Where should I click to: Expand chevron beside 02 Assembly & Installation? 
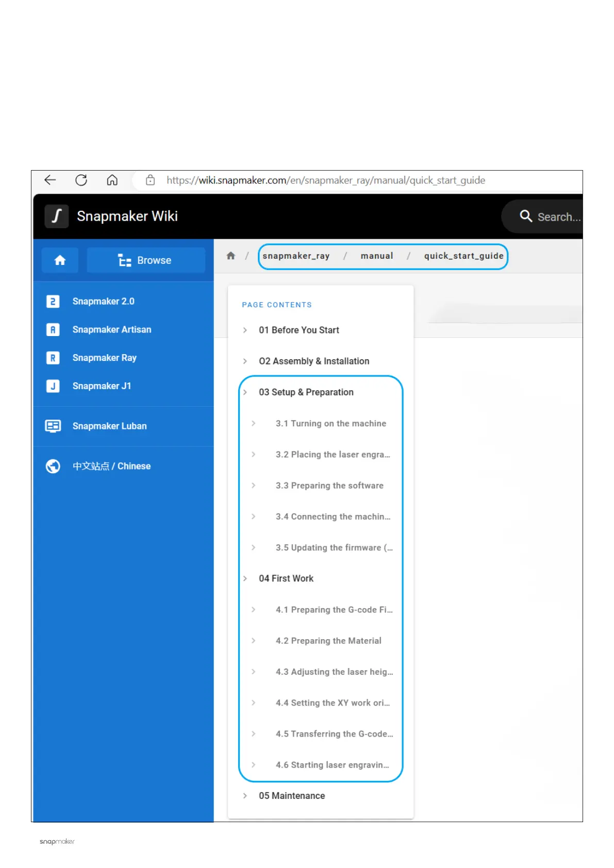pyautogui.click(x=245, y=361)
